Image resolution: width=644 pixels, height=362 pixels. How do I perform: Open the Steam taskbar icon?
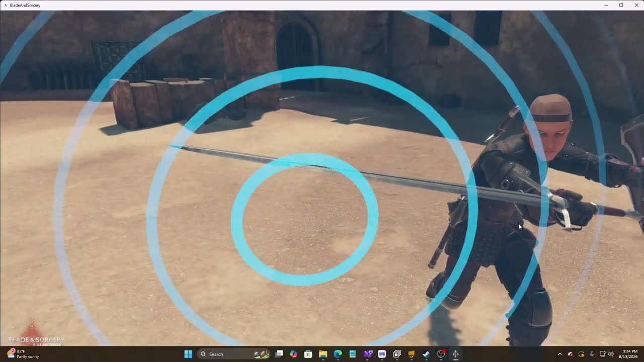point(426,354)
